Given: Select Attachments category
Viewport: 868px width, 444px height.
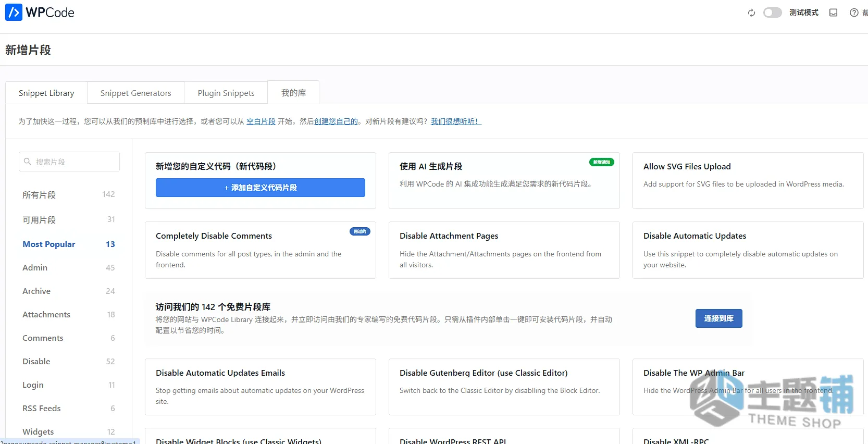Looking at the screenshot, I should (69, 314).
